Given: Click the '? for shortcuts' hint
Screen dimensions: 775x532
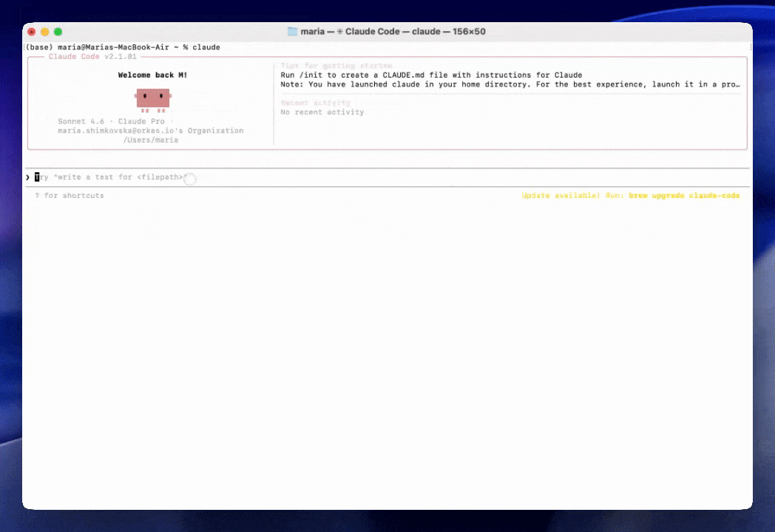Looking at the screenshot, I should [x=70, y=196].
